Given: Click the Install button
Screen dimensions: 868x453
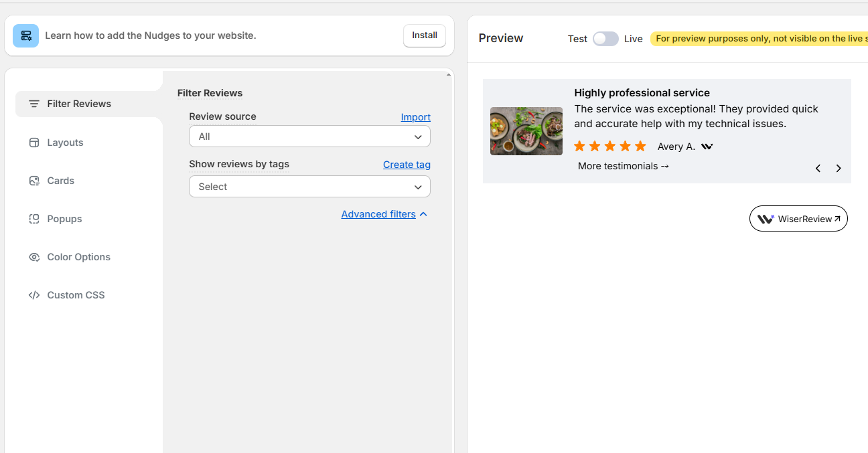Looking at the screenshot, I should click(424, 35).
